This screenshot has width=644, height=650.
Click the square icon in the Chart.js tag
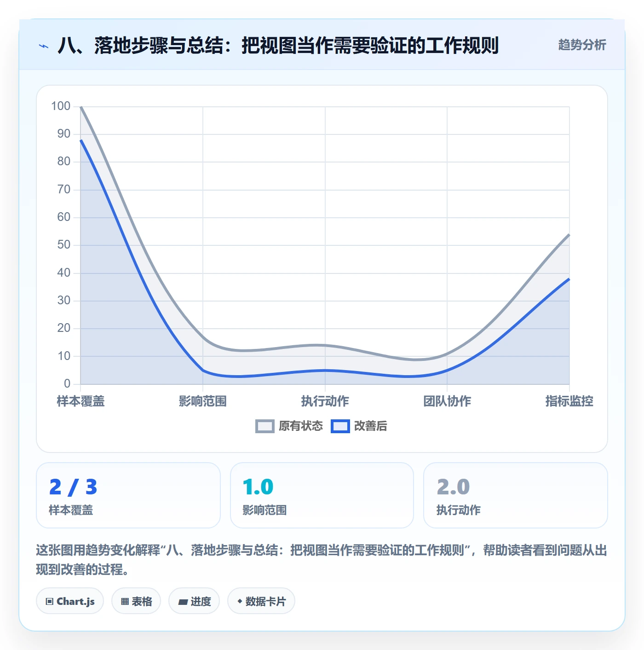point(50,602)
